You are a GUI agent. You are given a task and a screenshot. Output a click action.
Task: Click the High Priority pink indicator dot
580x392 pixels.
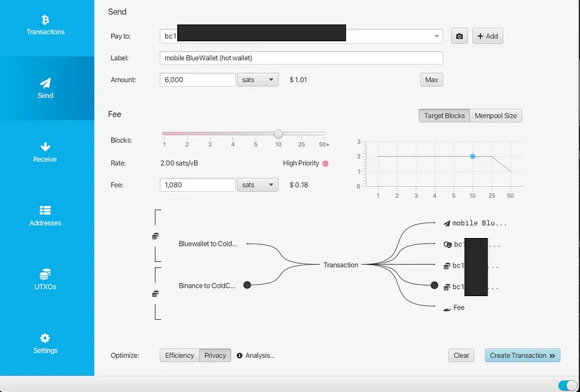[326, 164]
